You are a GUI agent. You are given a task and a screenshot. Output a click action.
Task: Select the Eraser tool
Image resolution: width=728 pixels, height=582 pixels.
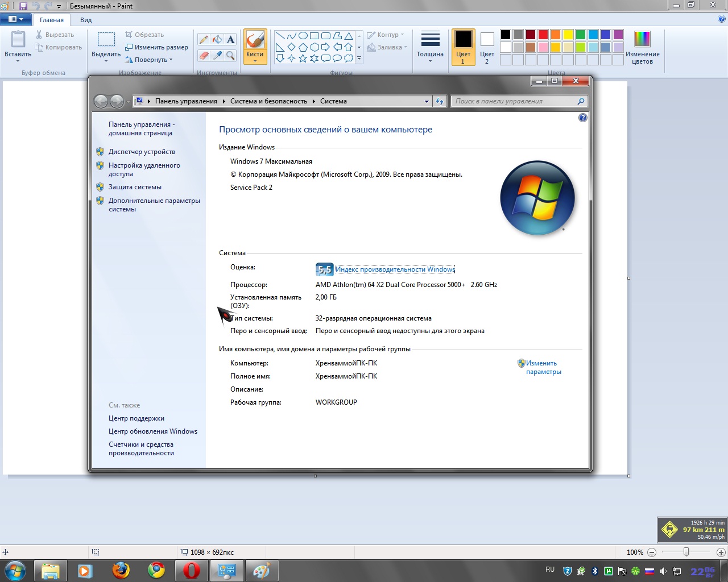(204, 55)
